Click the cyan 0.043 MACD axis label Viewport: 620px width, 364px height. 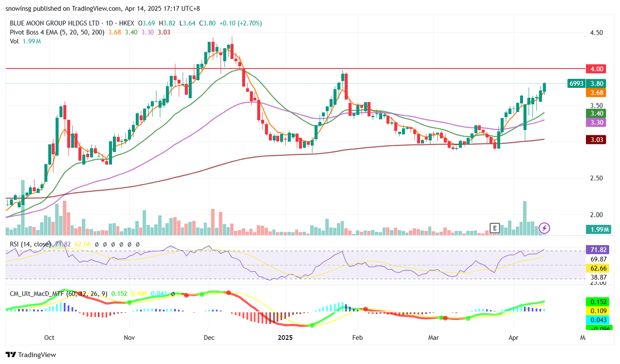(598, 320)
